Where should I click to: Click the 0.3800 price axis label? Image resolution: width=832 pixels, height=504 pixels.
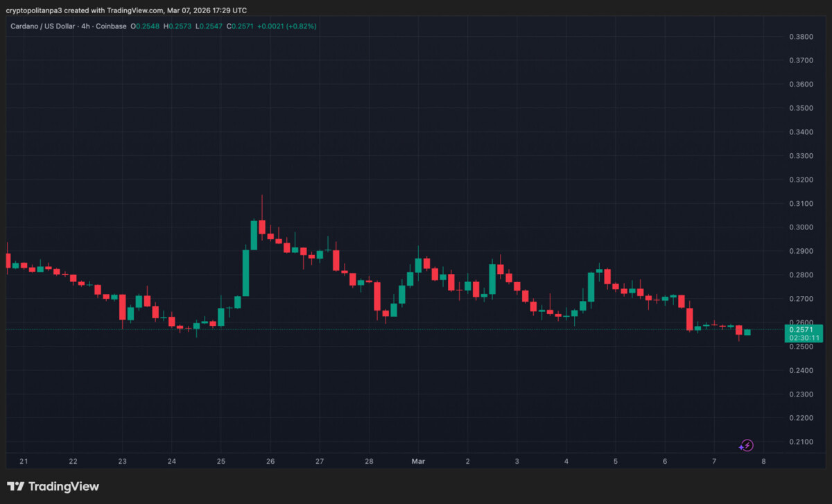[x=801, y=37]
